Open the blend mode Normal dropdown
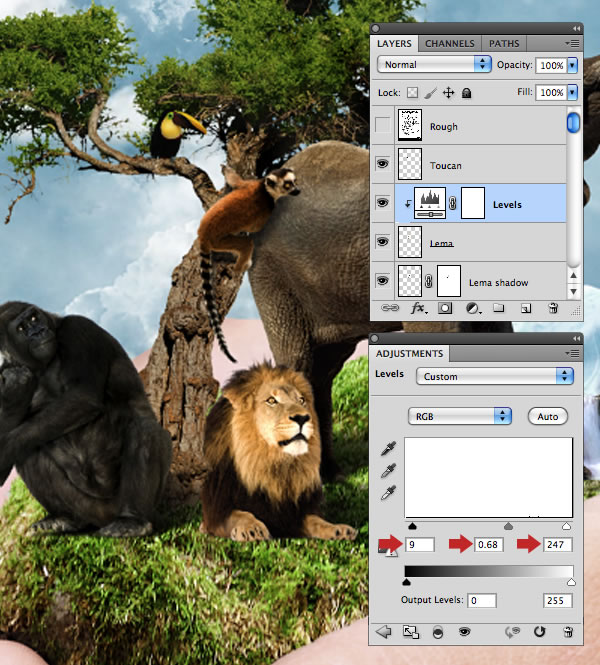The height and width of the screenshot is (665, 600). tap(434, 64)
